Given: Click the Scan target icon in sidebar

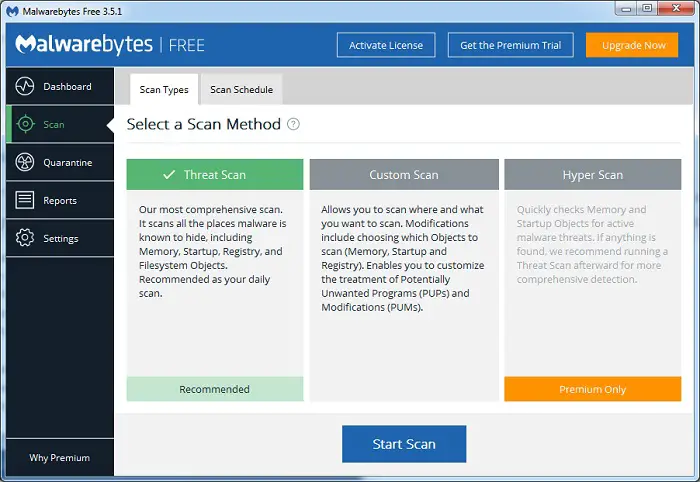Looking at the screenshot, I should pos(25,124).
